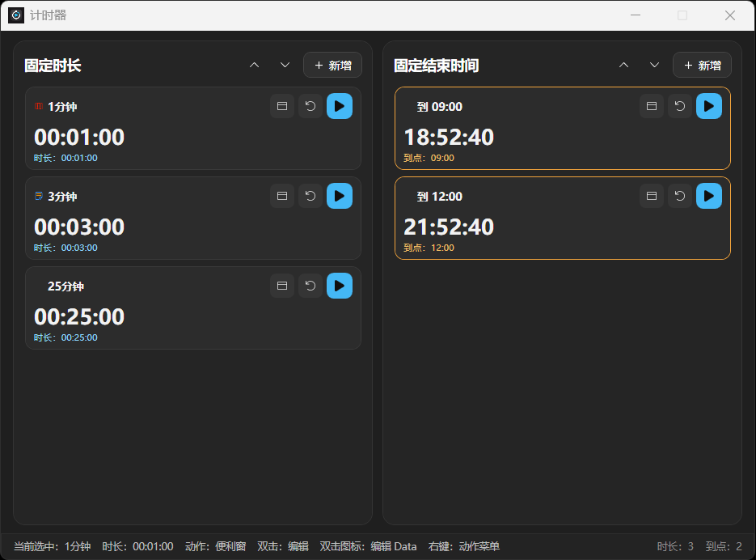This screenshot has height=560, width=756.
Task: Reset the 到 09:00 timer
Action: pyautogui.click(x=680, y=106)
